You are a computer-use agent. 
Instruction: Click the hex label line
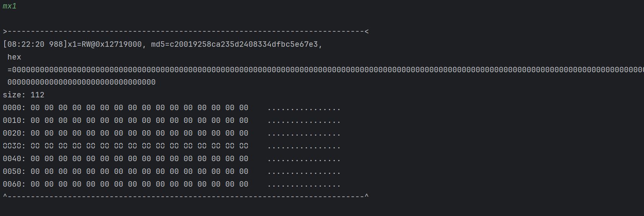(x=14, y=57)
